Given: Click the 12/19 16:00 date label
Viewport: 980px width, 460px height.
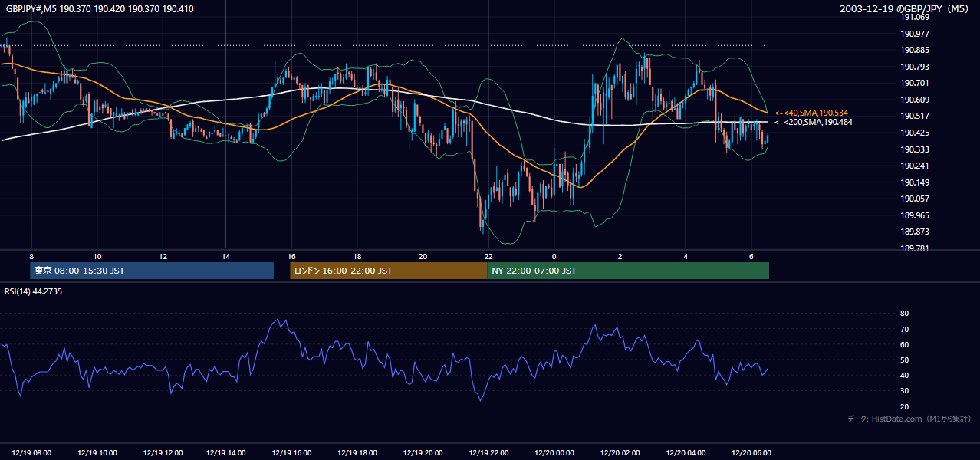Looking at the screenshot, I should point(292,453).
